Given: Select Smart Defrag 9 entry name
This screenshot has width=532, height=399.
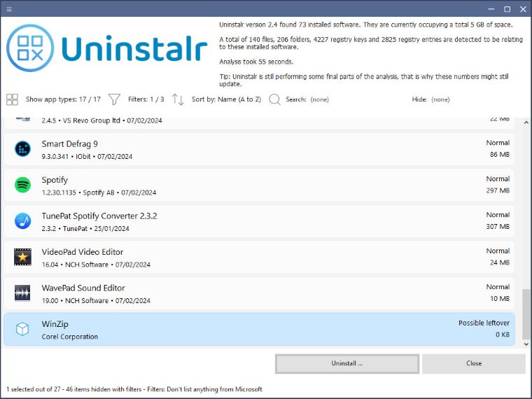Looking at the screenshot, I should coord(69,144).
